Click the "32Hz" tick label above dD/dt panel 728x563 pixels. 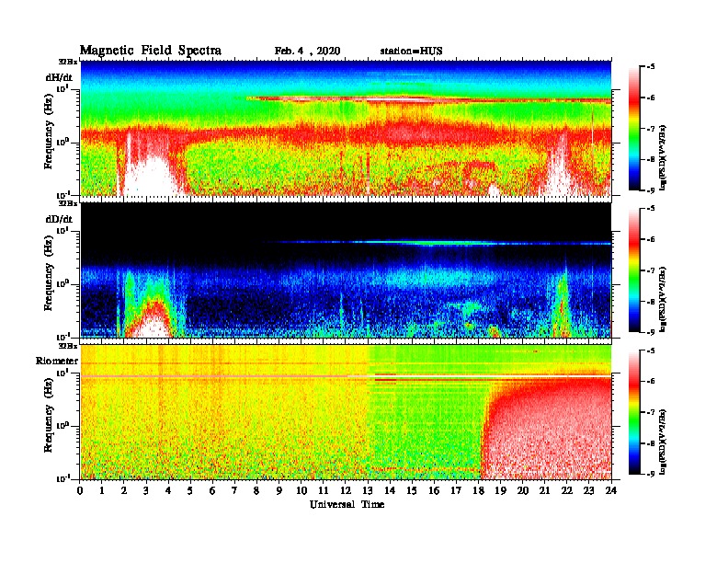point(68,203)
